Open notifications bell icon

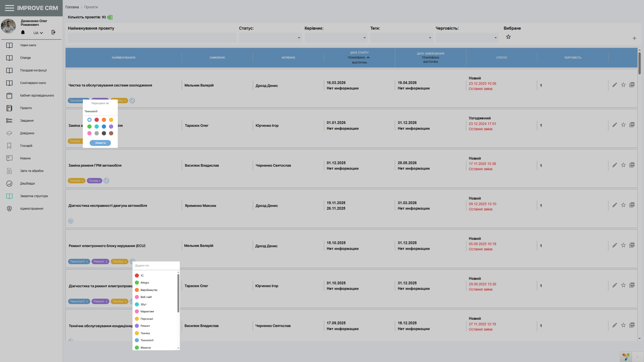(x=23, y=33)
